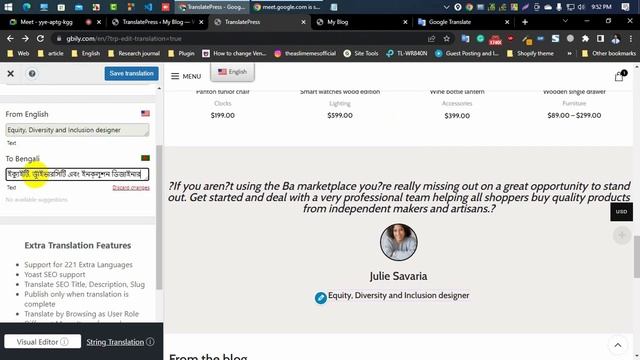
Task: Click the round plus button under USD
Action: point(621,236)
